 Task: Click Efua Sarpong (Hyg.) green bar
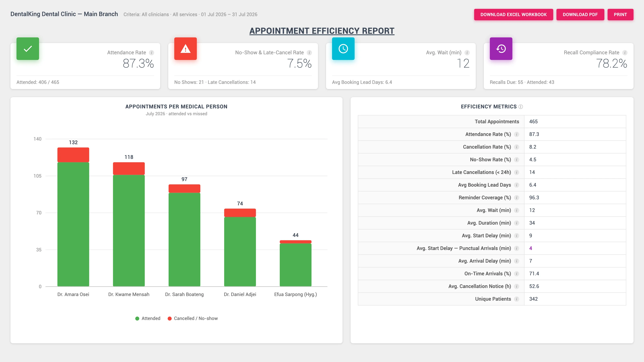[x=295, y=265]
